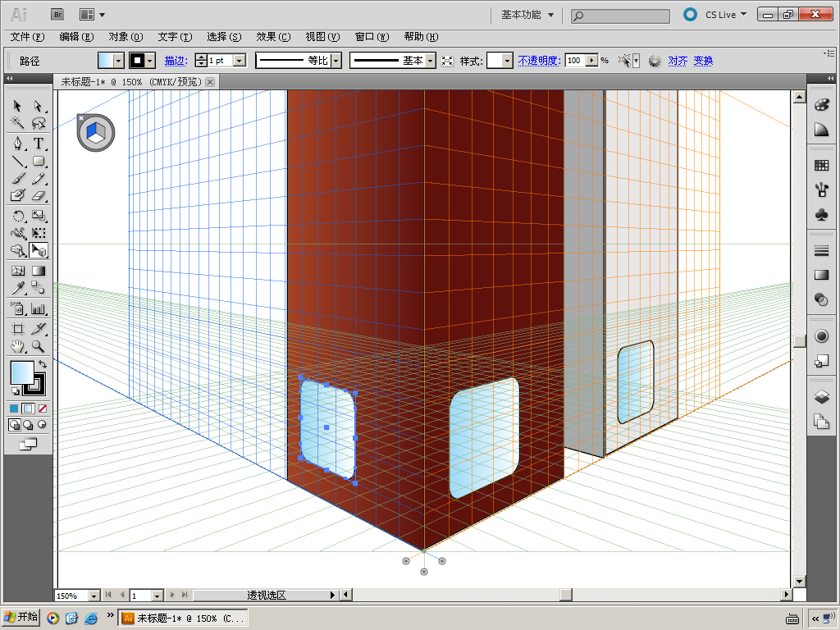Select the Pen tool
840x630 pixels.
click(x=17, y=144)
